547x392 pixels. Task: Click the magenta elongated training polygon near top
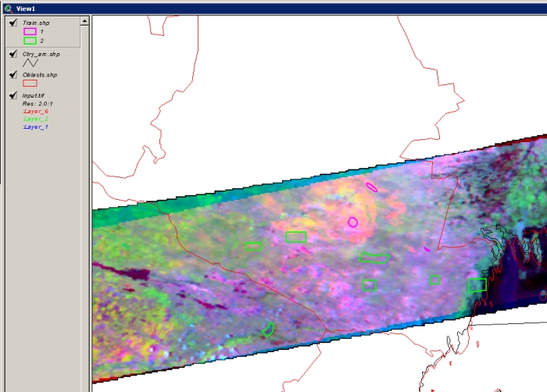click(371, 187)
